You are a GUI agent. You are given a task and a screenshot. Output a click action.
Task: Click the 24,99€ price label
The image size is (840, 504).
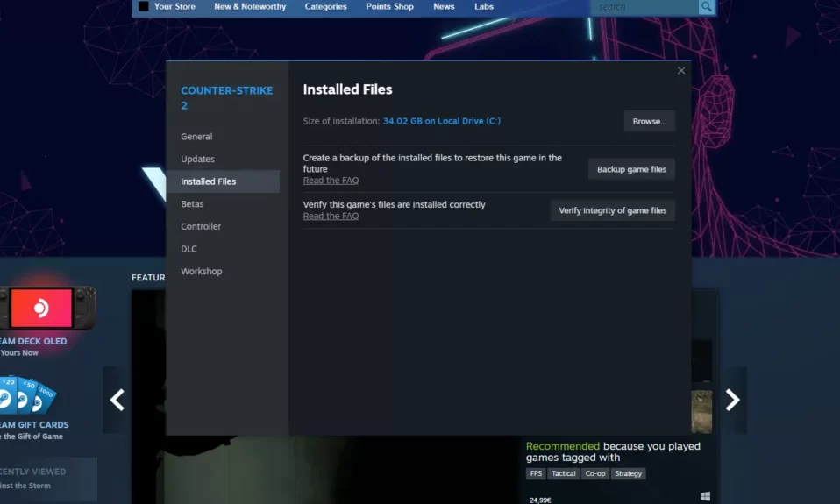(x=540, y=500)
